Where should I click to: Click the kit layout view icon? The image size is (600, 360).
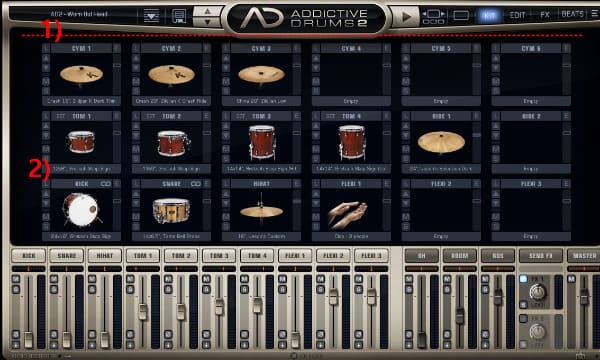click(434, 17)
